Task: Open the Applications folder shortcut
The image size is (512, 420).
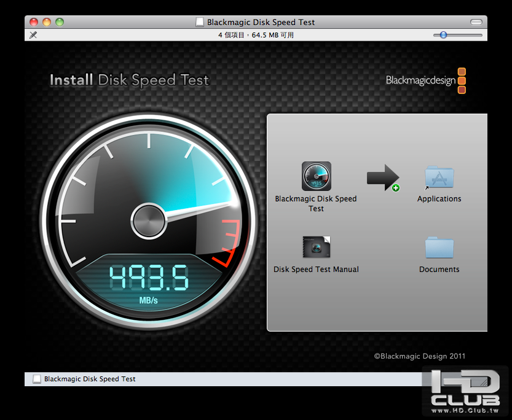Action: 439,177
